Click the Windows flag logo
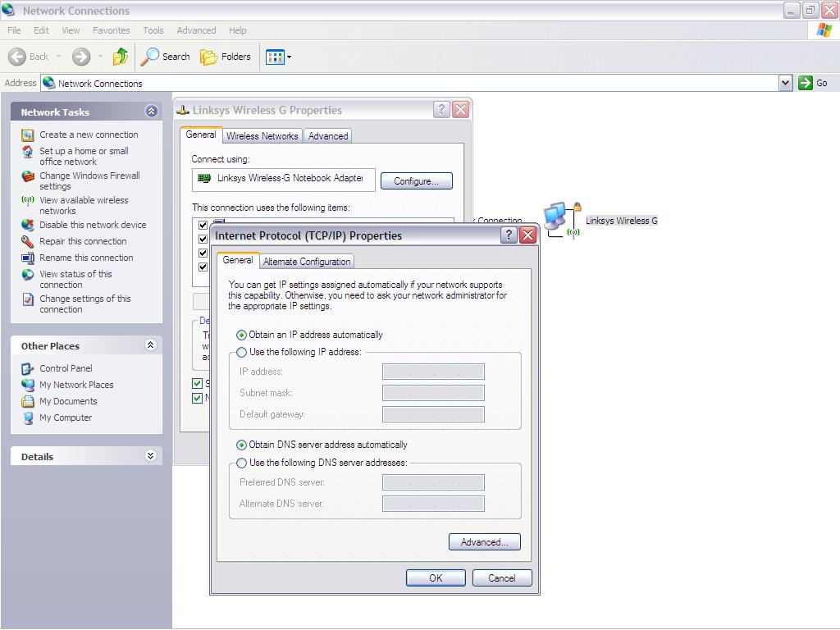Image resolution: width=840 pixels, height=630 pixels. (824, 30)
